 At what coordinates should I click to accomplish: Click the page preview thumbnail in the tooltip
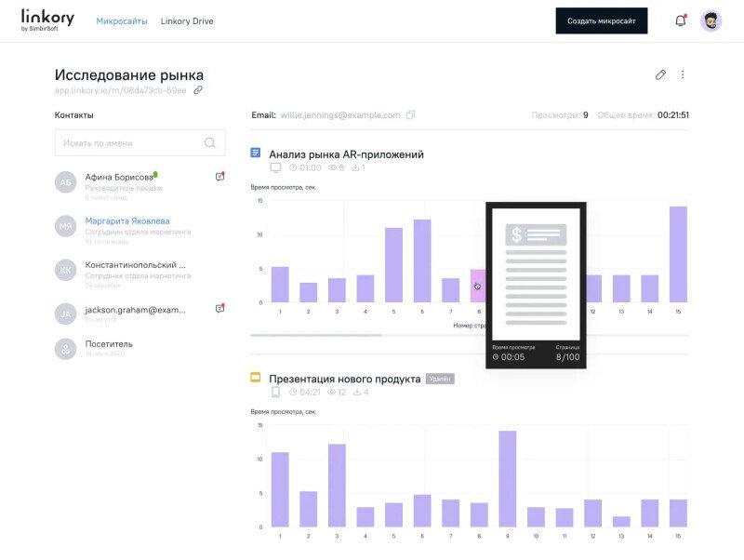tap(536, 274)
